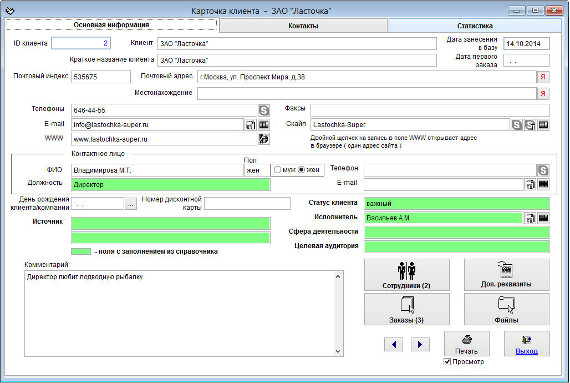Image resolution: width=570 pixels, height=383 pixels.
Task: Click comment scrollbar down arrow
Action: [338, 351]
